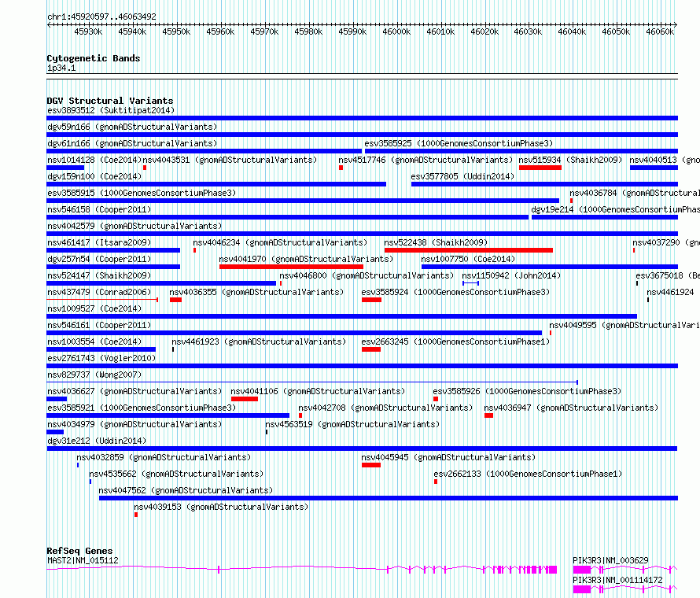The height and width of the screenshot is (598, 700).
Task: Open nsv1150942 (John2014) label
Action: click(x=511, y=275)
